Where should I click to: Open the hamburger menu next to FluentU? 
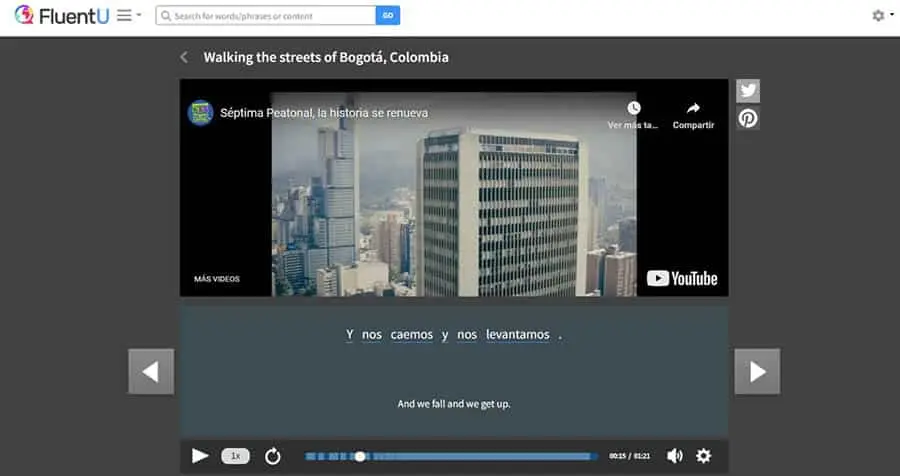click(129, 16)
